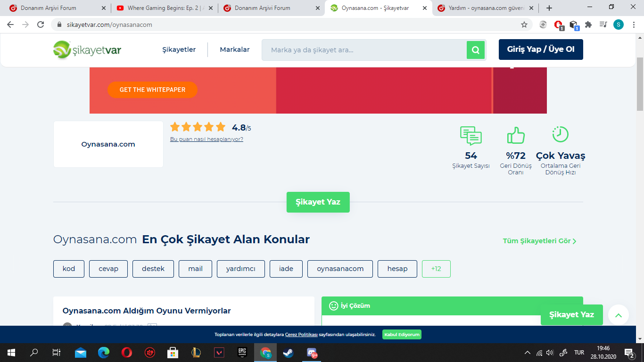The image size is (644, 362).
Task: Open the Çerez Politikası link
Action: pos(301,335)
